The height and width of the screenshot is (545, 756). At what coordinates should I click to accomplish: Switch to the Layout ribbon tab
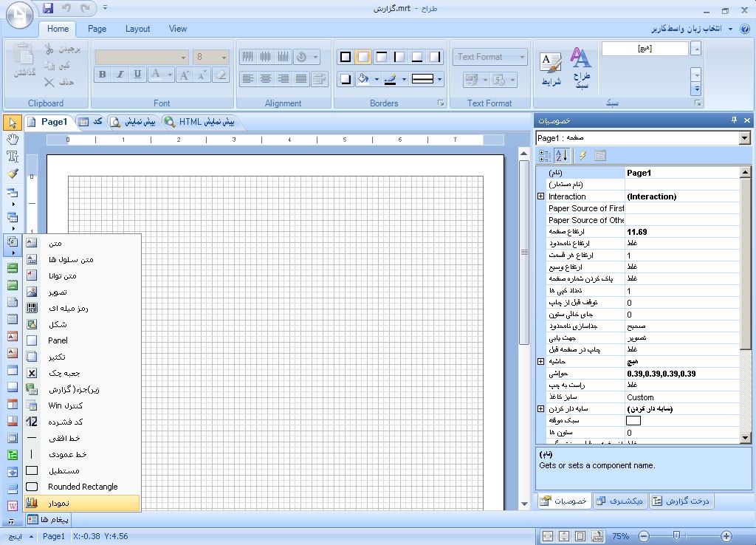(x=137, y=29)
